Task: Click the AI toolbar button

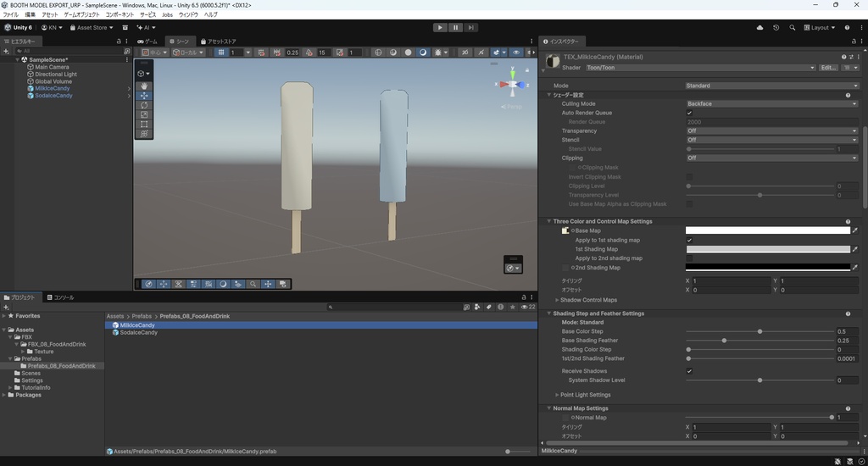Action: 146,27
